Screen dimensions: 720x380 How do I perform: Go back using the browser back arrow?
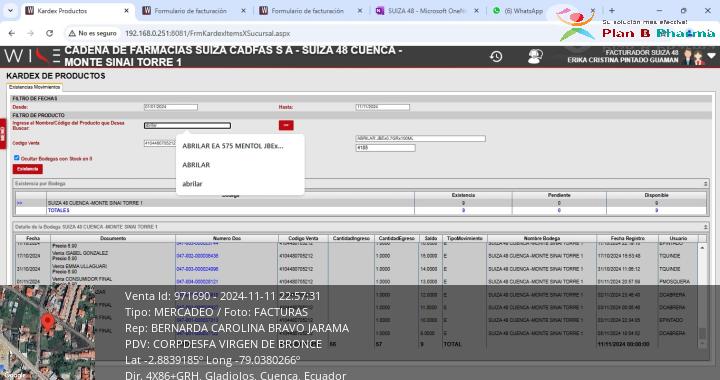(12, 33)
